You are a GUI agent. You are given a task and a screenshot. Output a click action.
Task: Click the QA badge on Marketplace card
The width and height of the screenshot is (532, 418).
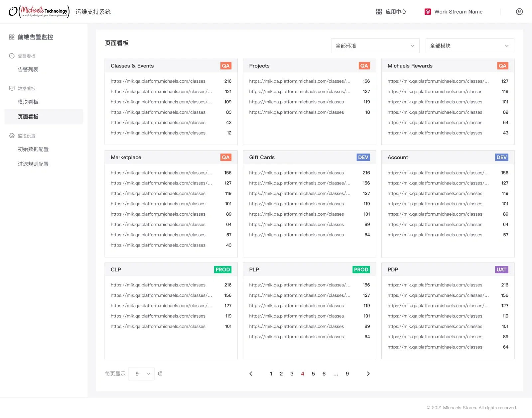click(x=226, y=157)
